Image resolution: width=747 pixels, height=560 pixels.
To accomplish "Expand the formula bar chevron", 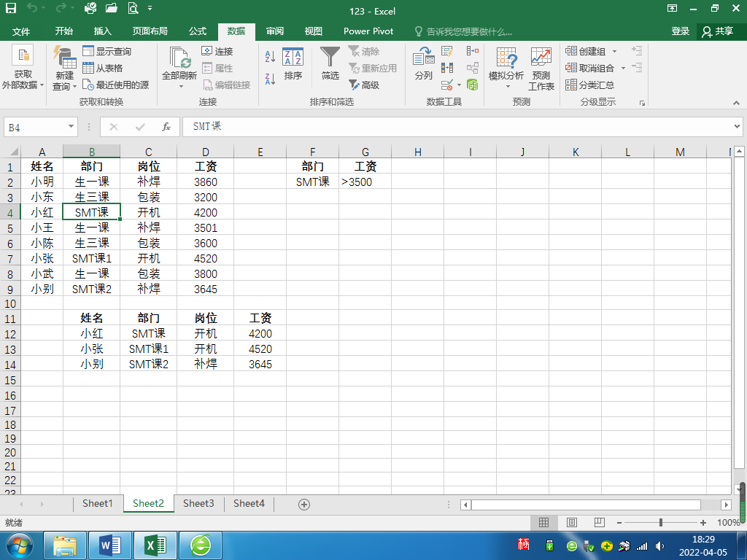I will point(737,127).
